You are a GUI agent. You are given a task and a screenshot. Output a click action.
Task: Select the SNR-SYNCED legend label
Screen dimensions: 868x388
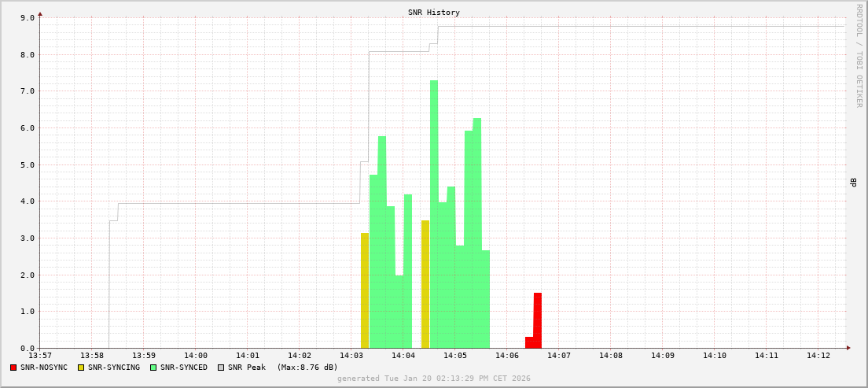pos(184,368)
